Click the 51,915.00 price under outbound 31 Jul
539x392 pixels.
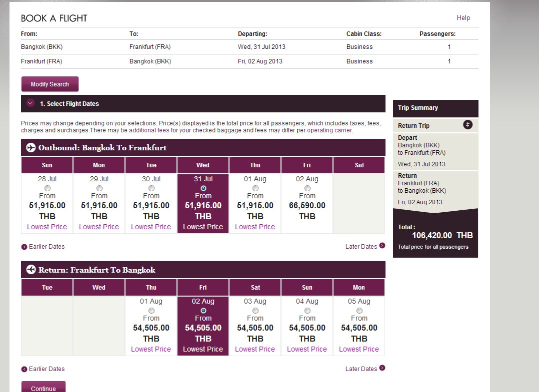click(x=203, y=205)
